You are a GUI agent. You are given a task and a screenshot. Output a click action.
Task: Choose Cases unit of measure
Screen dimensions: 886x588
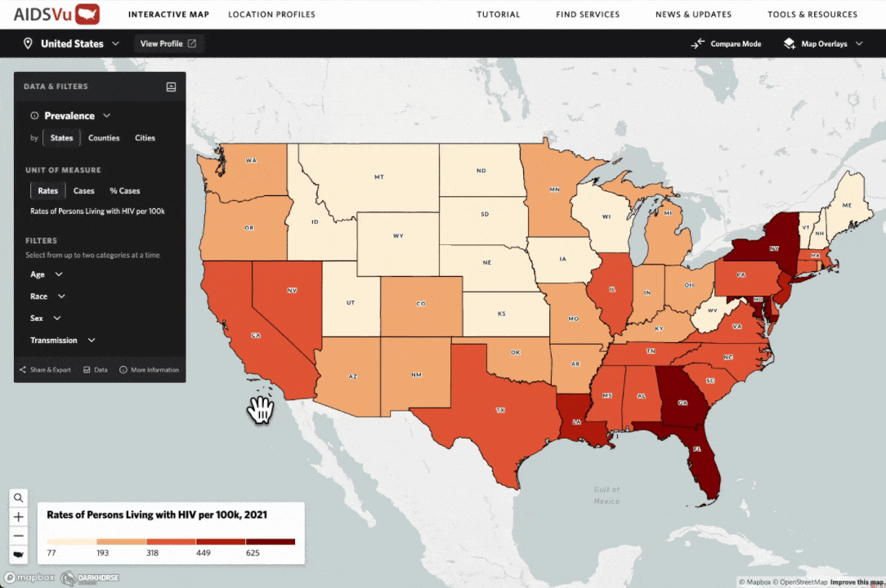[83, 191]
